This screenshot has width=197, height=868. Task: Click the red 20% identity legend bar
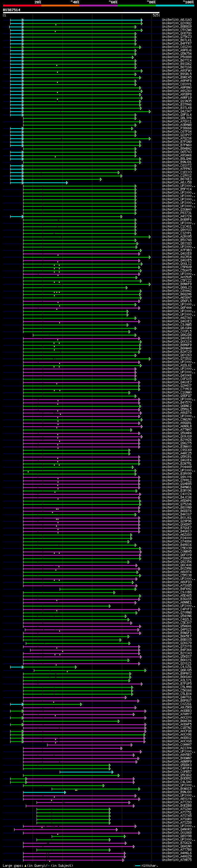pyautogui.click(x=22, y=6)
